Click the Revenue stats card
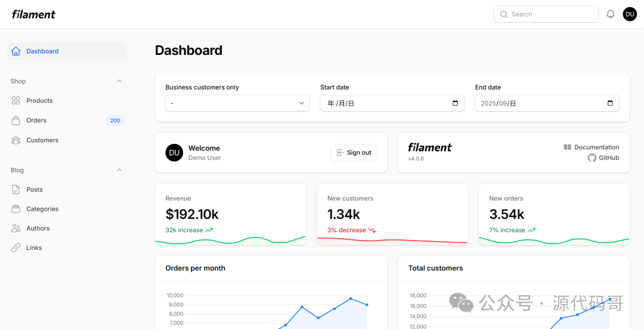Screen dimensions: 644x329 tap(230, 214)
